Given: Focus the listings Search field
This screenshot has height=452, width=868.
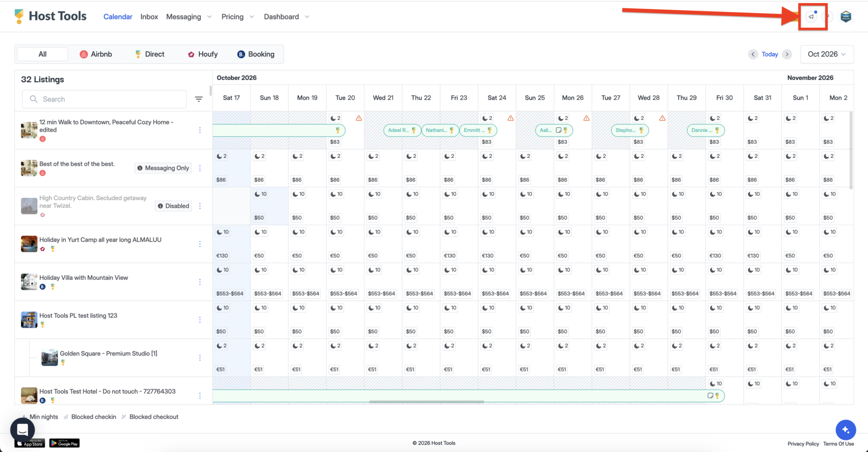Looking at the screenshot, I should [104, 99].
